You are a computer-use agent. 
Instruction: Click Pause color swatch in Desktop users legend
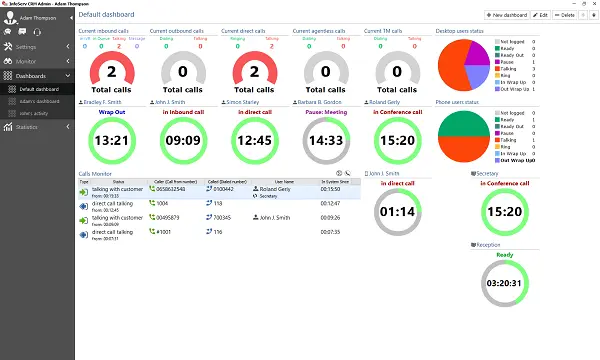coord(497,62)
